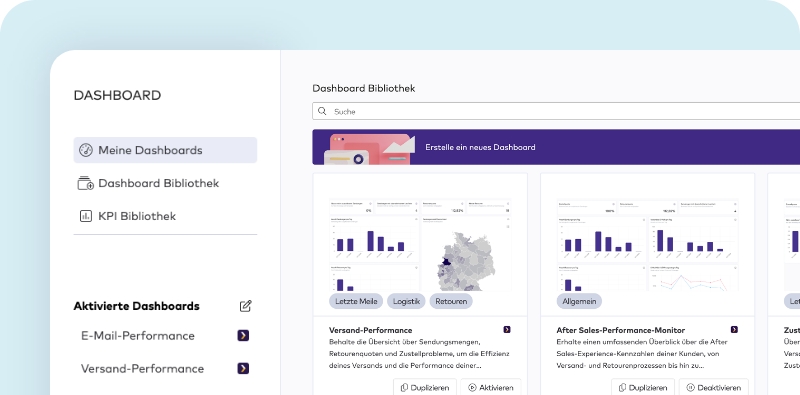Select the Letzte Meile tag

[356, 301]
